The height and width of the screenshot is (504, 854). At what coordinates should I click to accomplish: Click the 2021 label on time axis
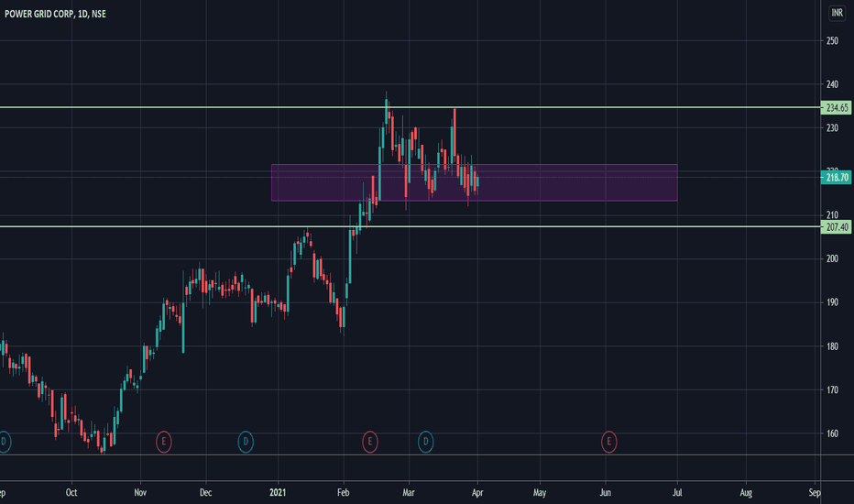tap(278, 493)
